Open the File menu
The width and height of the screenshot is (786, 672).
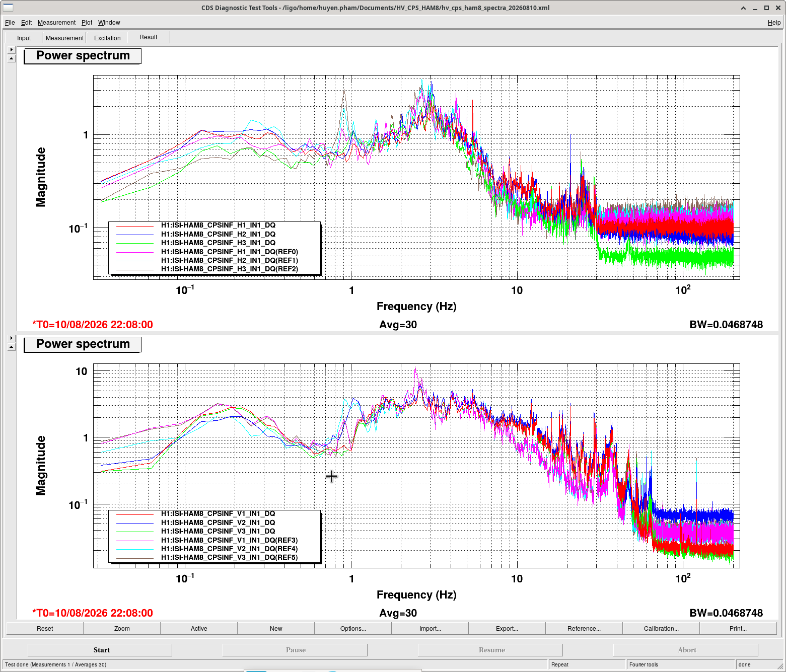point(10,23)
